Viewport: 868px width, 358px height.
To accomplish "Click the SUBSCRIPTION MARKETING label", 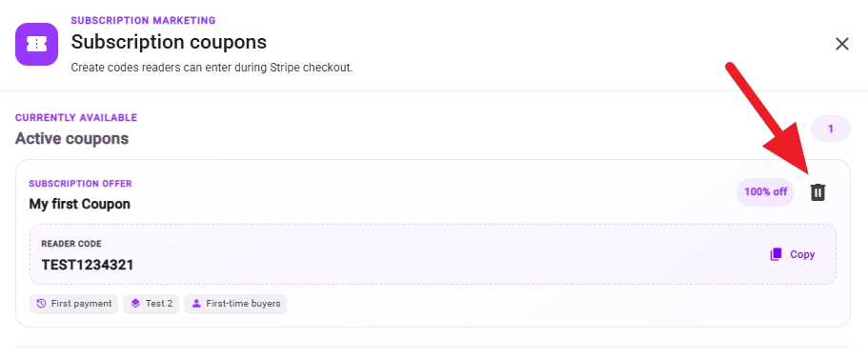I will click(x=143, y=21).
